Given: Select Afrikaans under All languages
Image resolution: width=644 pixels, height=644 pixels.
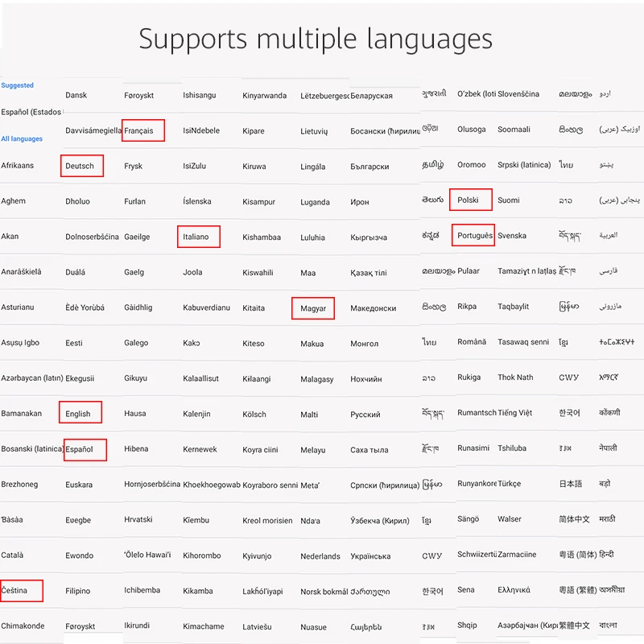Looking at the screenshot, I should [17, 165].
